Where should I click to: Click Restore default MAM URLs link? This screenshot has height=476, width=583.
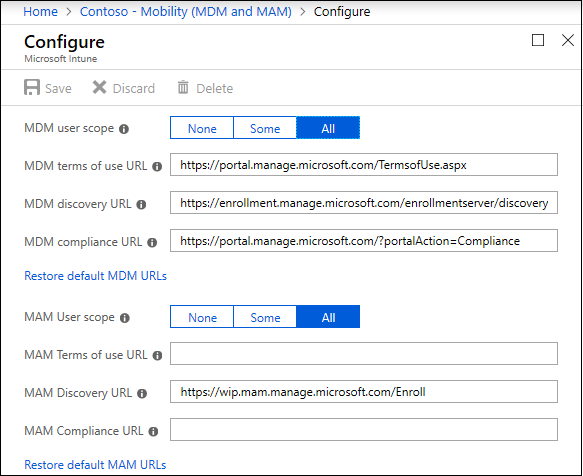click(x=95, y=464)
